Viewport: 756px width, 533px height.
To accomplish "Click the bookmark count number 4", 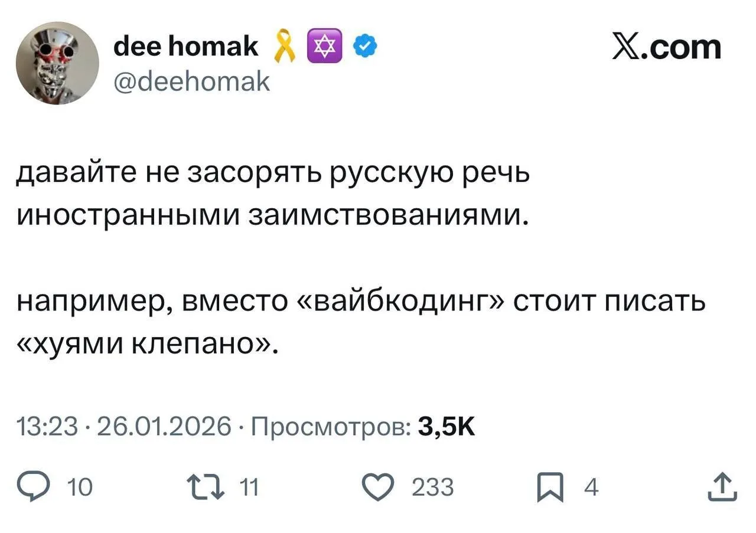I will coord(591,488).
